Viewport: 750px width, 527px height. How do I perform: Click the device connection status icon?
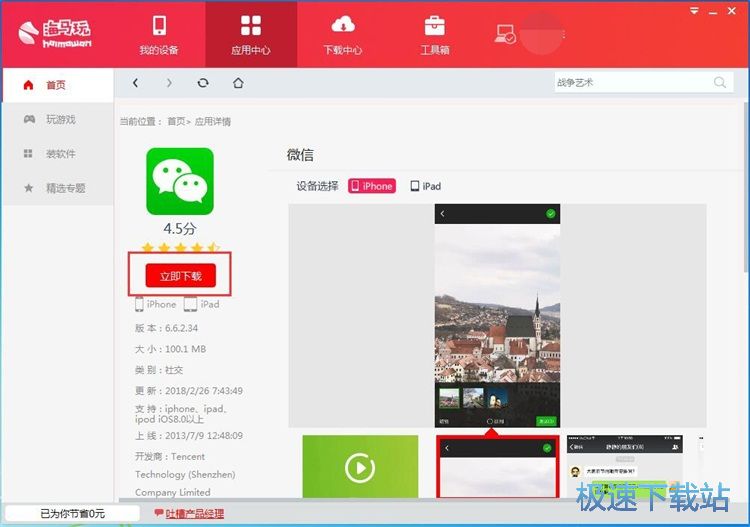506,34
